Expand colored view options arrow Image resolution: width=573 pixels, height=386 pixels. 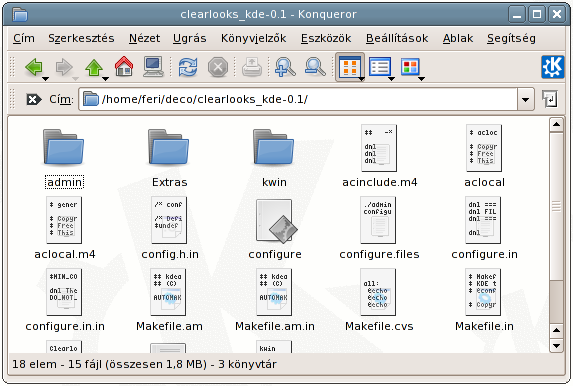point(421,79)
